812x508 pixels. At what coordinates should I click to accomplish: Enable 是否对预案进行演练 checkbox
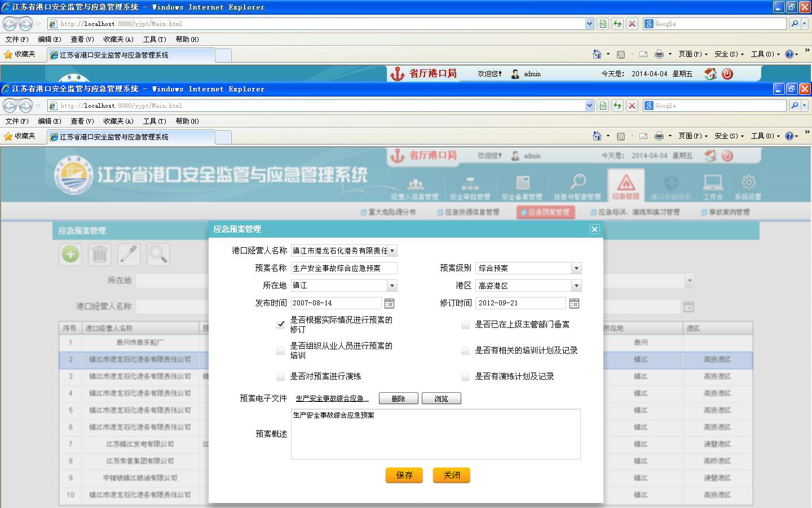[281, 376]
